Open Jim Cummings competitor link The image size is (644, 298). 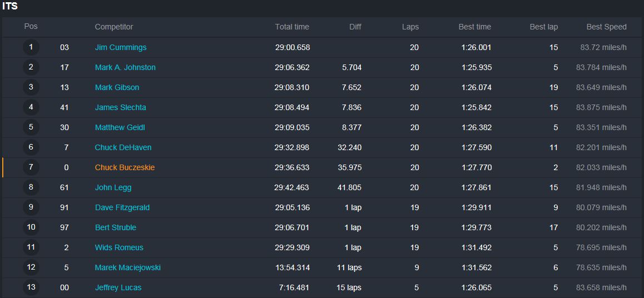point(120,47)
